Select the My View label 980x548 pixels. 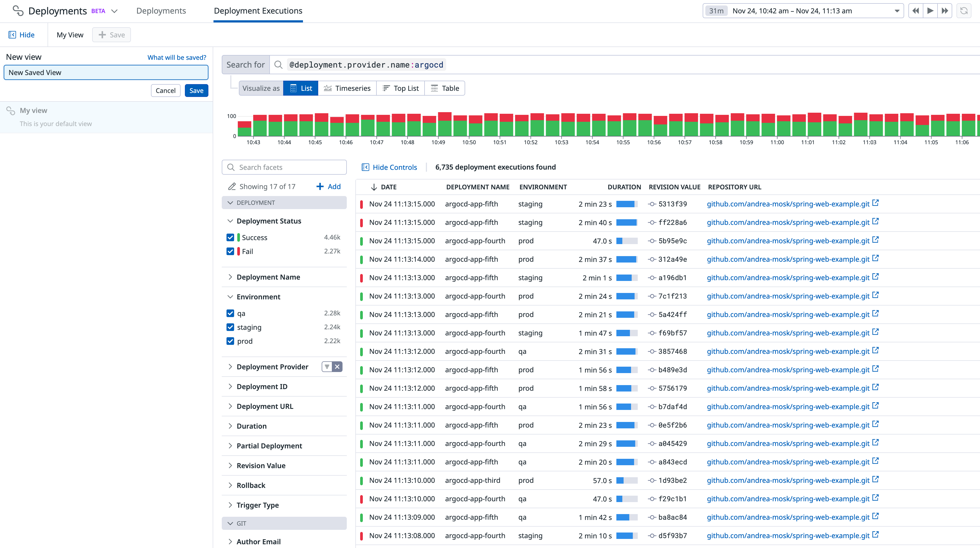70,35
